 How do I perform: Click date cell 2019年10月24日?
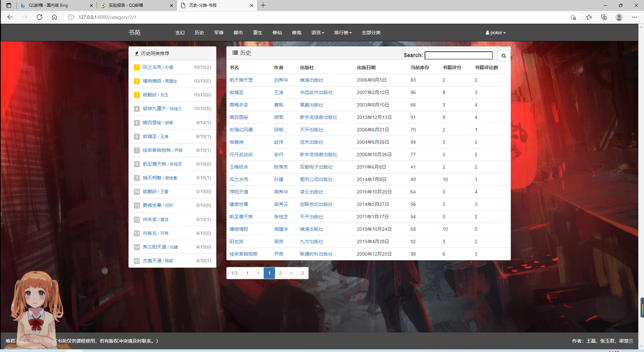374,229
